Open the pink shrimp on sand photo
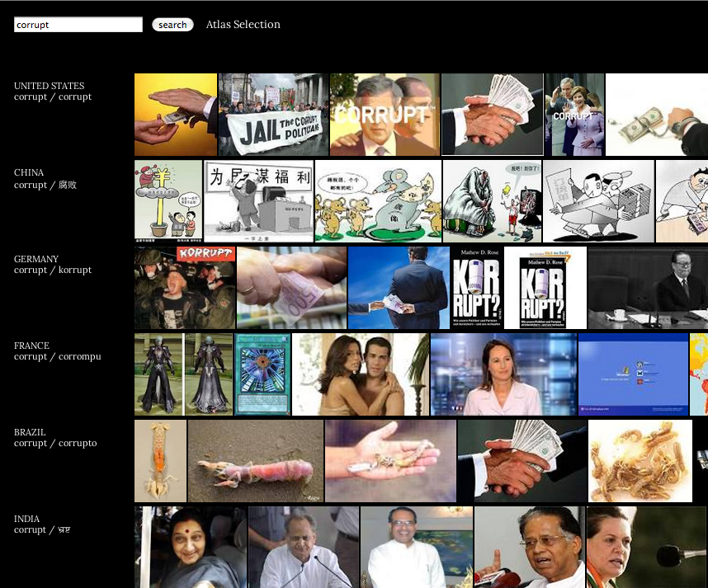Screen dimensions: 708x588 (x=256, y=461)
